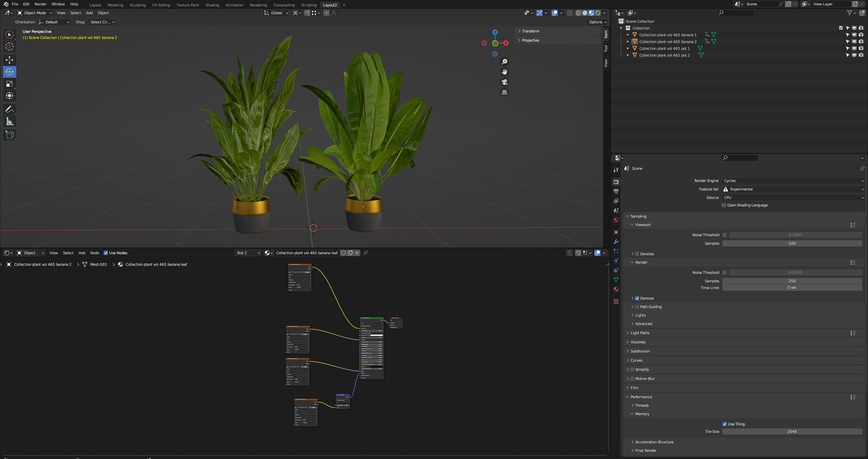Enable the Path Guiding checkbox
868x459 pixels.
637,307
